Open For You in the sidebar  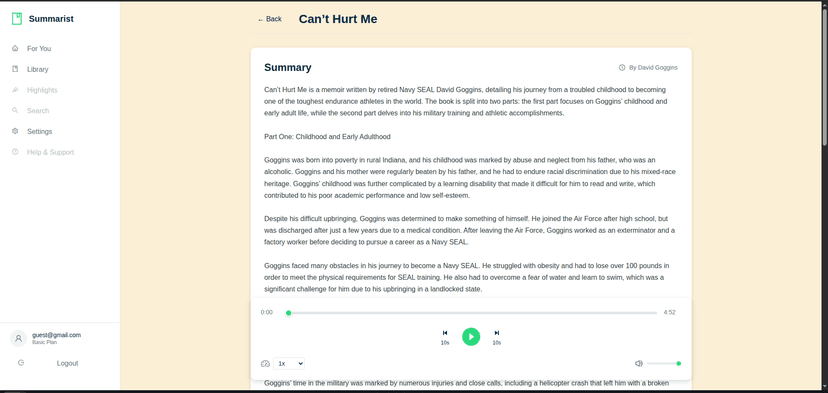(x=39, y=49)
